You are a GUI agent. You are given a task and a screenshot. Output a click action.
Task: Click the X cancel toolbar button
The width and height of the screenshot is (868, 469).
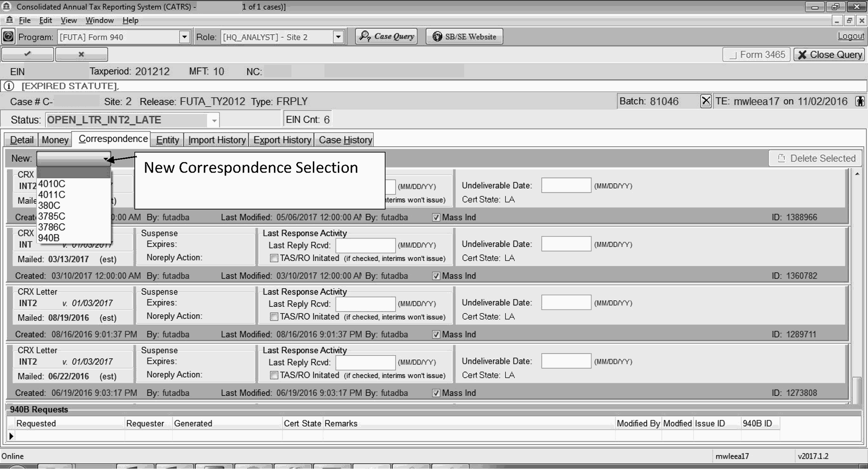coord(81,54)
